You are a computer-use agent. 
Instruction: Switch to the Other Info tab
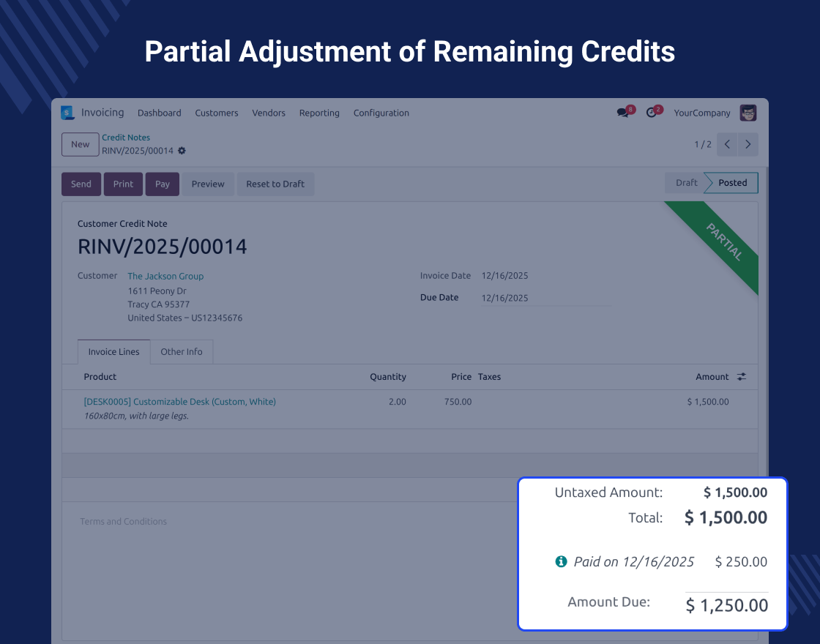182,352
